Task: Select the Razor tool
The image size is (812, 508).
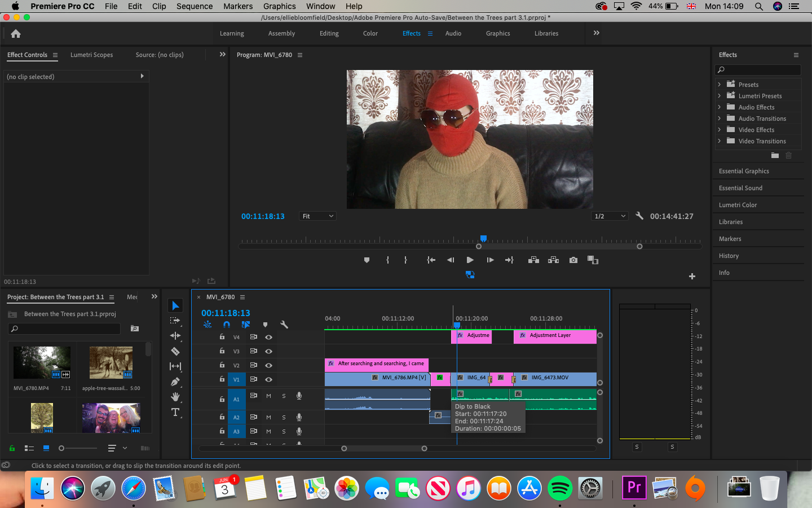Action: [x=175, y=351]
